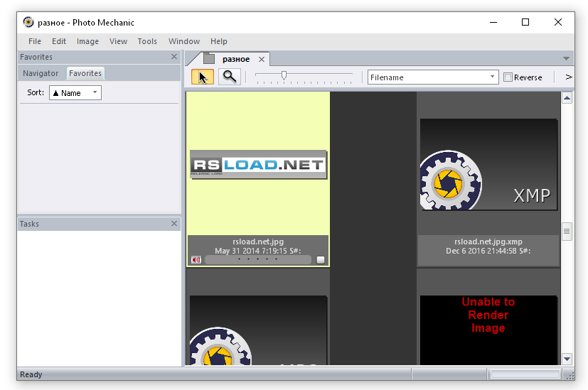The height and width of the screenshot is (390, 588).
Task: Open the Favorites Sort by Name dropdown
Action: coord(95,93)
